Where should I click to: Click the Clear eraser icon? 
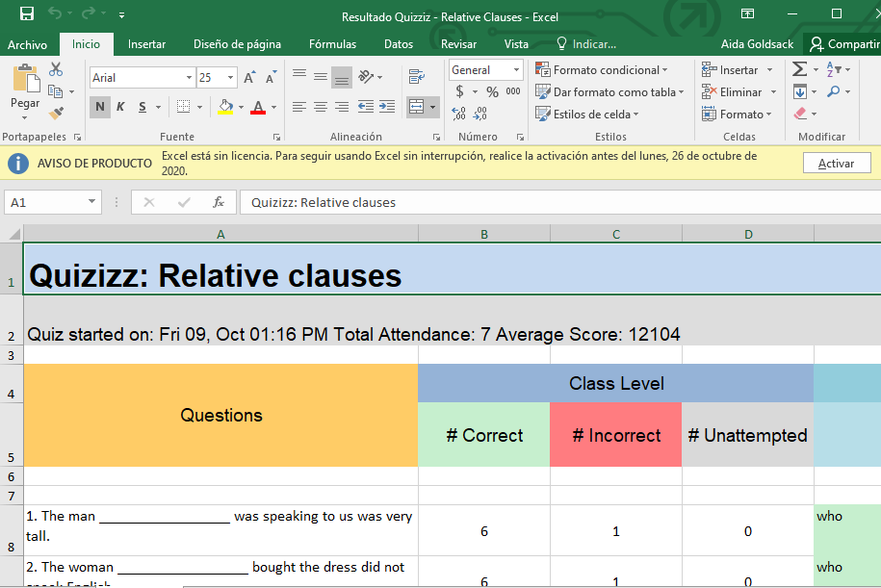(800, 114)
